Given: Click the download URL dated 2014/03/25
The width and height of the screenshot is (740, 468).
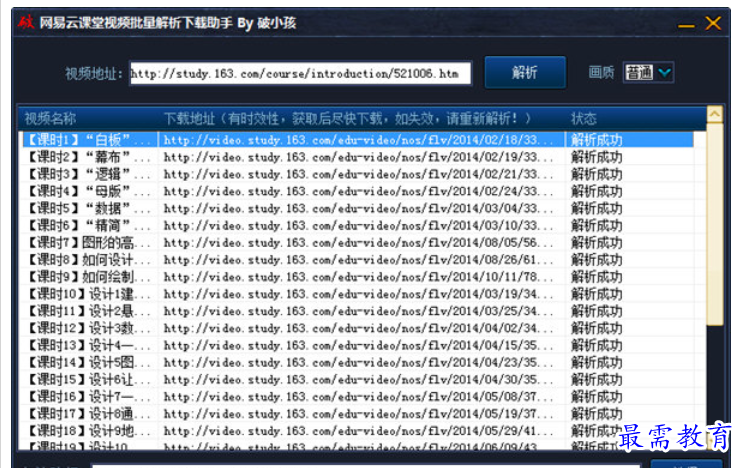Looking at the screenshot, I should coord(358,311).
